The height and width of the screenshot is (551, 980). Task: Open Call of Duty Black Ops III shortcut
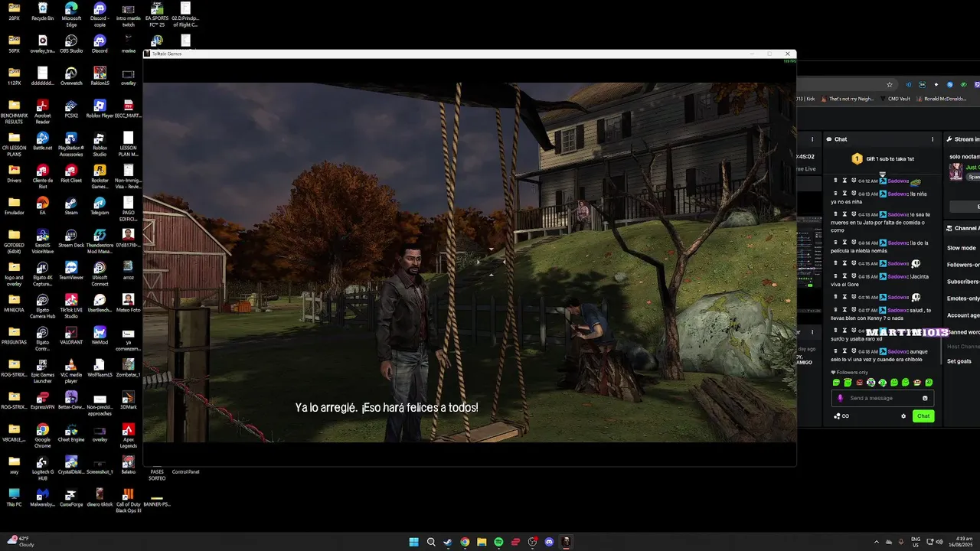tap(128, 499)
